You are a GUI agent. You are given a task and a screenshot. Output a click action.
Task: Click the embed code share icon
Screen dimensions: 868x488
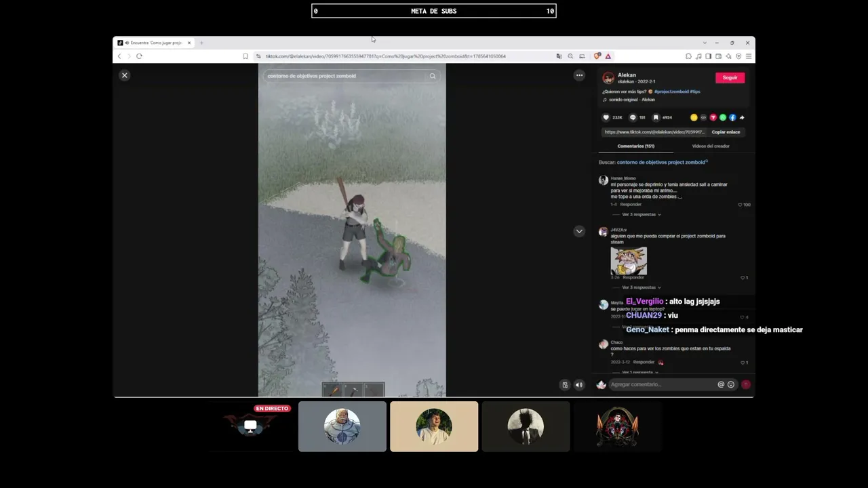pos(703,117)
